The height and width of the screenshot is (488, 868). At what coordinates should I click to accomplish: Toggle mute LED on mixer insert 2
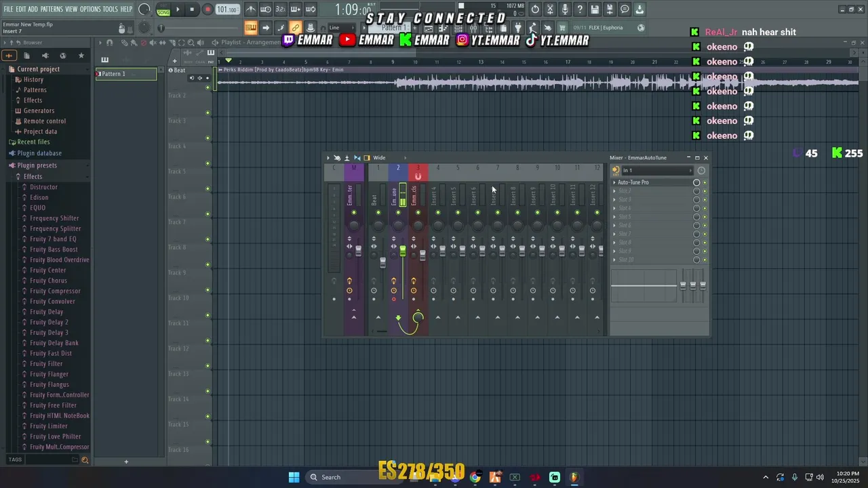coord(398,213)
